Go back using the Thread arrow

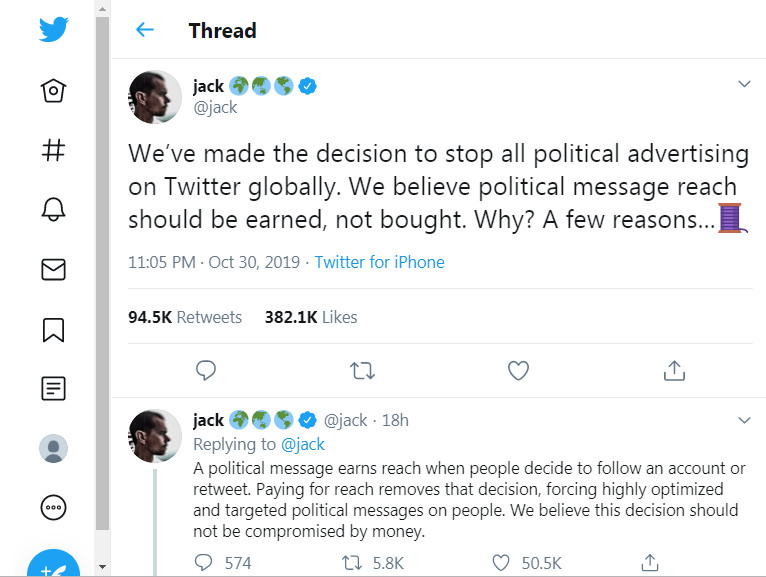[x=145, y=30]
